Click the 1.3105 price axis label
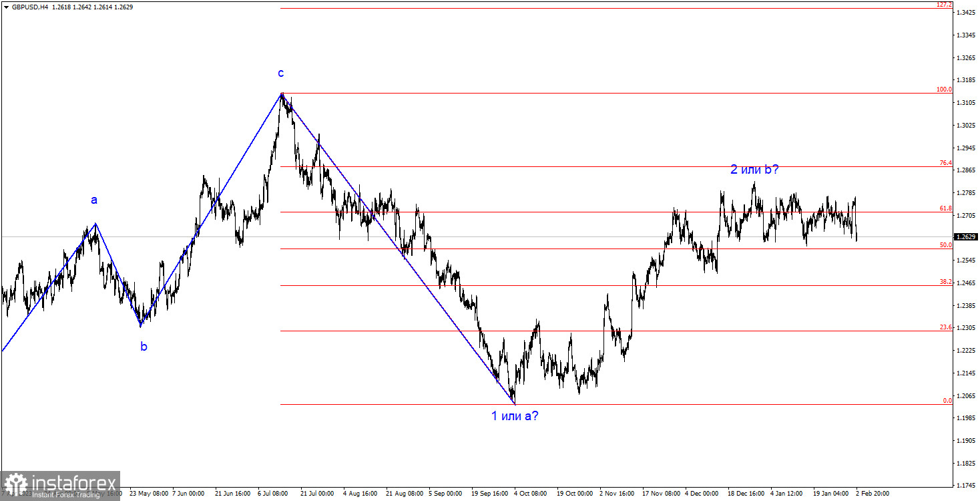Image resolution: width=980 pixels, height=501 pixels. pyautogui.click(x=965, y=103)
